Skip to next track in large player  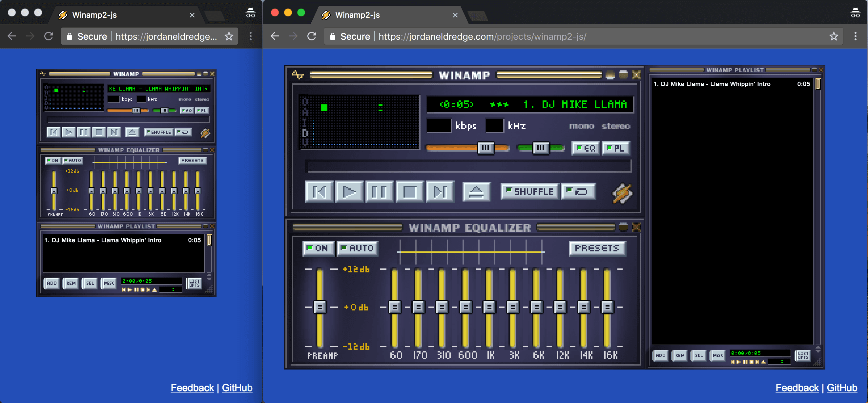coord(440,192)
